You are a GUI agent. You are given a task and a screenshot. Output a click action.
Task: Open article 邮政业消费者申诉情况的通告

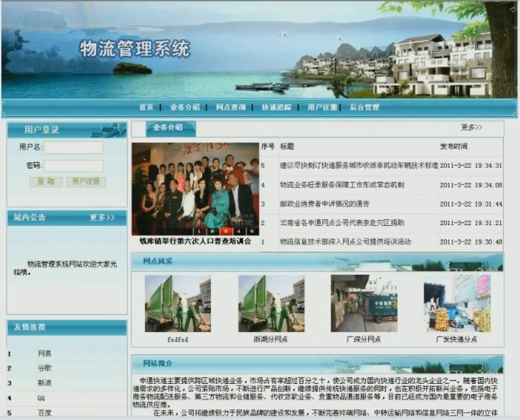coord(325,204)
